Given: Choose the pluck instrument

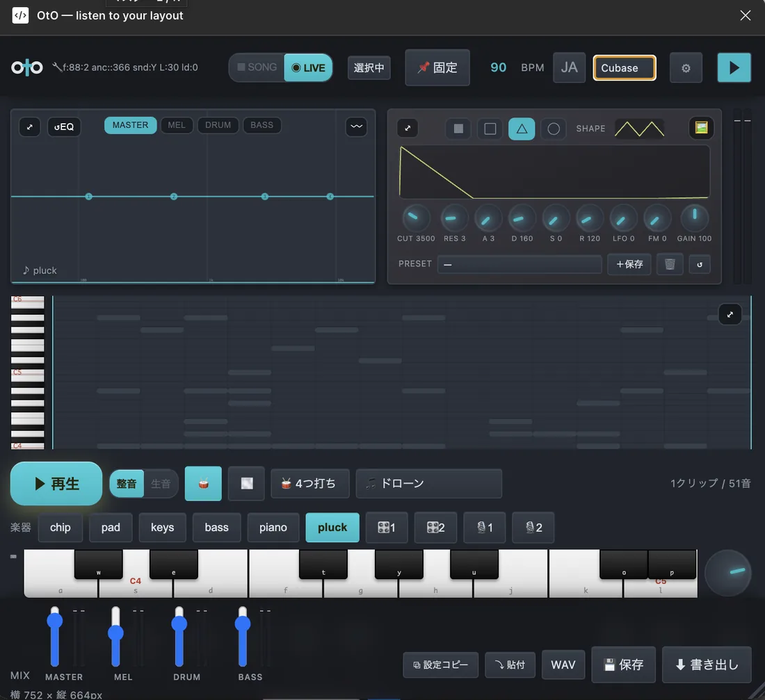Looking at the screenshot, I should 332,528.
